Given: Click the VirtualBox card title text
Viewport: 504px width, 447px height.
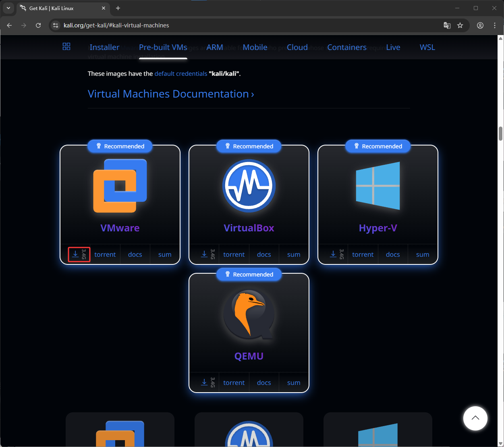Looking at the screenshot, I should click(x=249, y=228).
